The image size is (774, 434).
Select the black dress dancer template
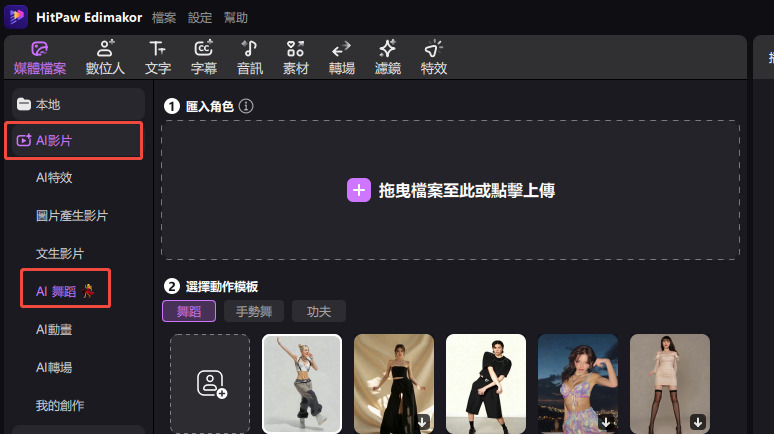[394, 384]
